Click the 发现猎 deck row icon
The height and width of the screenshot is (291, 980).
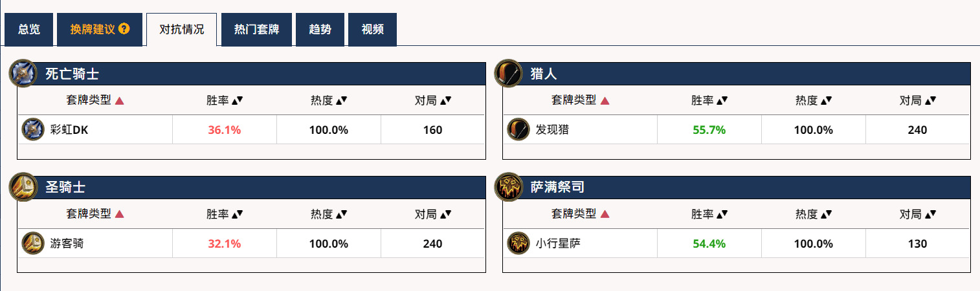518,129
